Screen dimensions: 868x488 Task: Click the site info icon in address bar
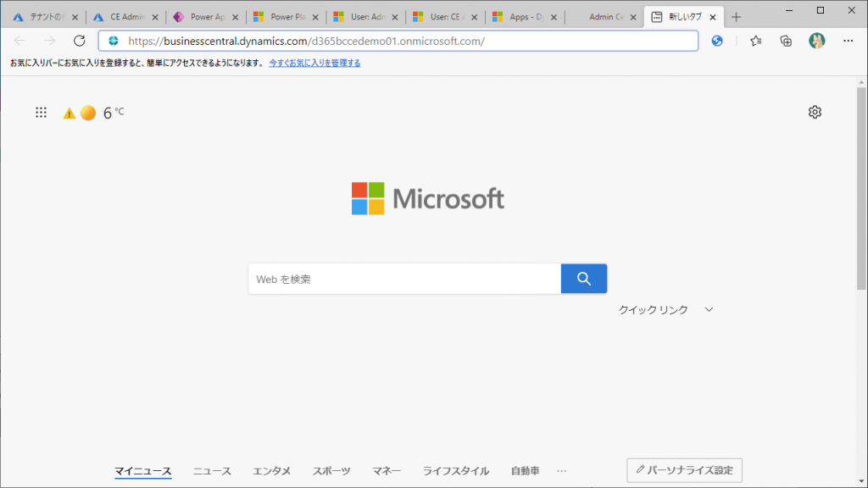tap(114, 41)
